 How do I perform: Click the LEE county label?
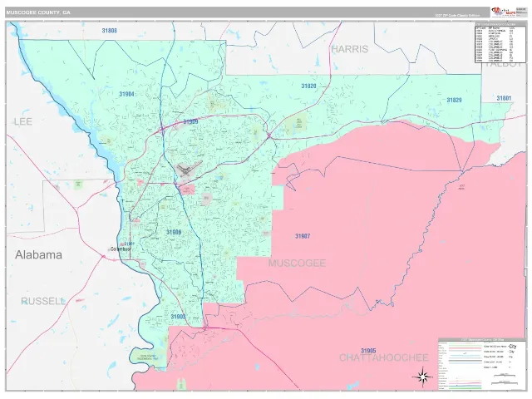tap(23, 121)
